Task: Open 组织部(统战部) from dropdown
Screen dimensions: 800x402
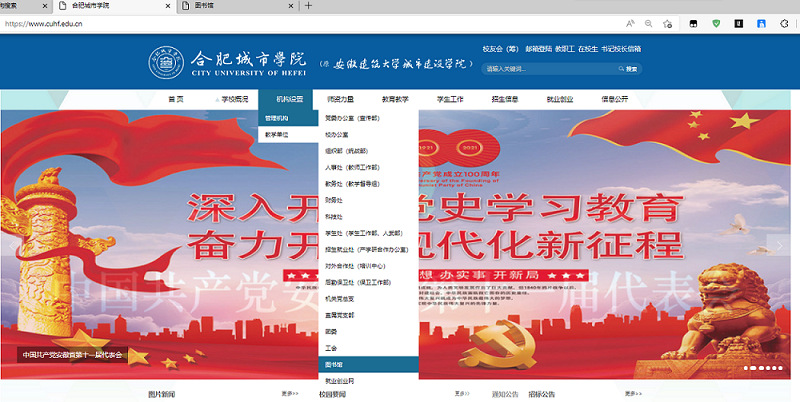Action: point(368,151)
